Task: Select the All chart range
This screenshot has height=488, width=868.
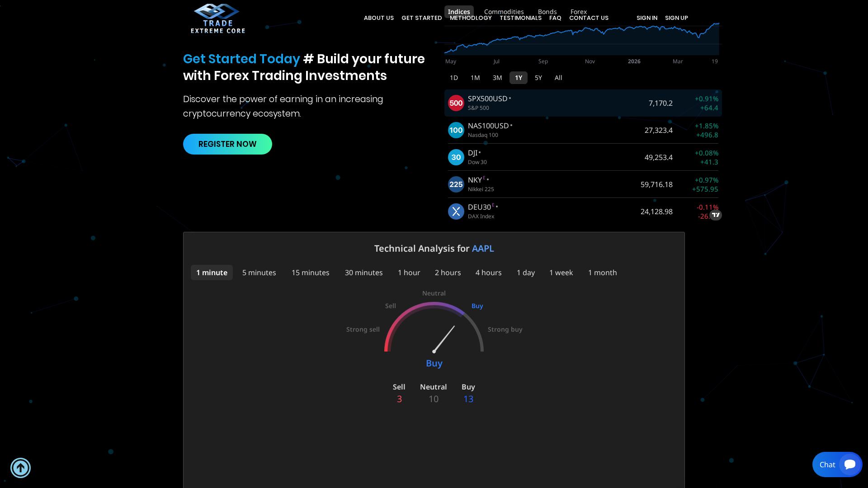Action: (558, 78)
